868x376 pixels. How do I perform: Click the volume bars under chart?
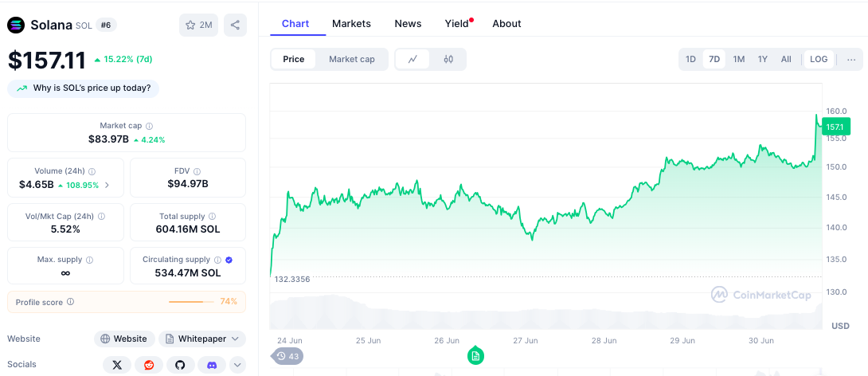pos(545,313)
